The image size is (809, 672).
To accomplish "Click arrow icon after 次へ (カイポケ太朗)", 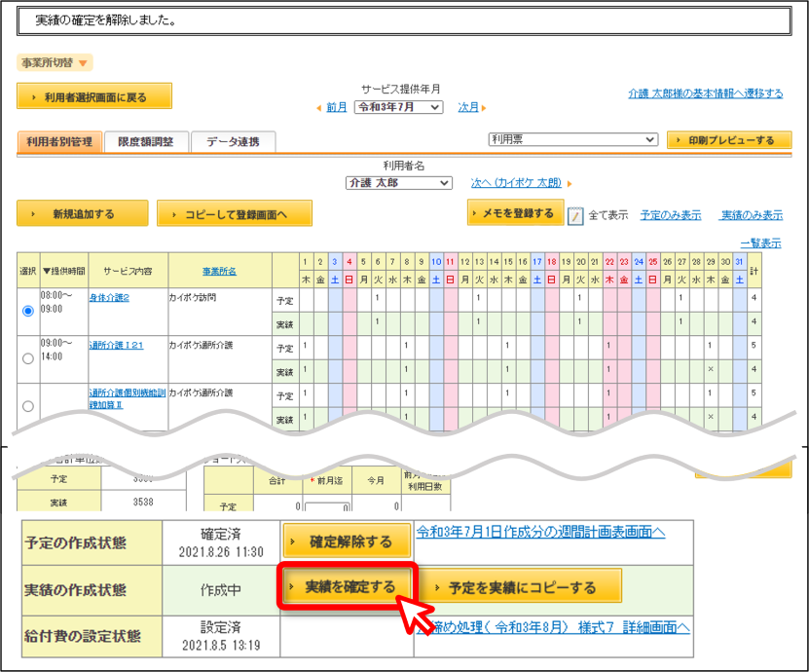I will (570, 184).
